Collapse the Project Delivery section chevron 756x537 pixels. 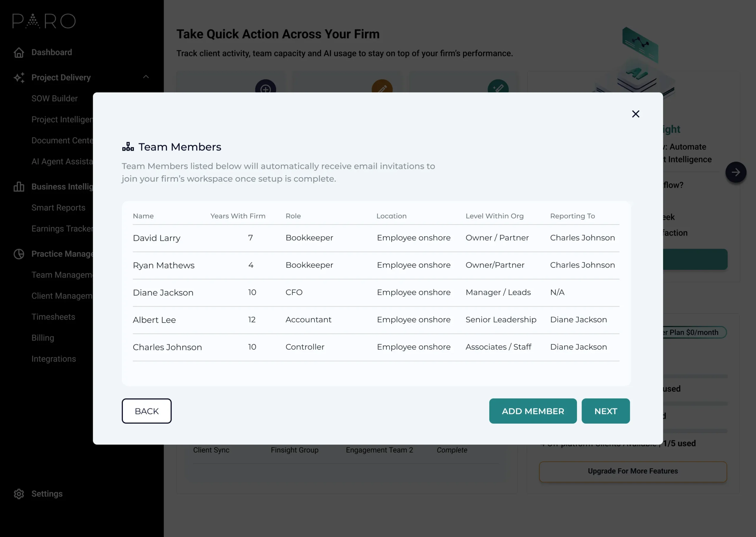[x=146, y=77]
